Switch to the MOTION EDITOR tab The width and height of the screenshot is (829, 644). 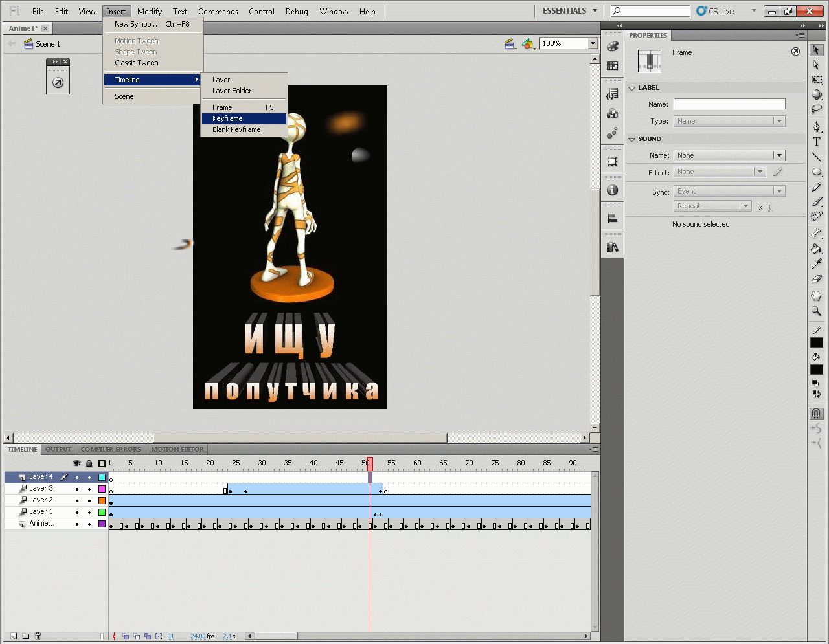(x=177, y=449)
